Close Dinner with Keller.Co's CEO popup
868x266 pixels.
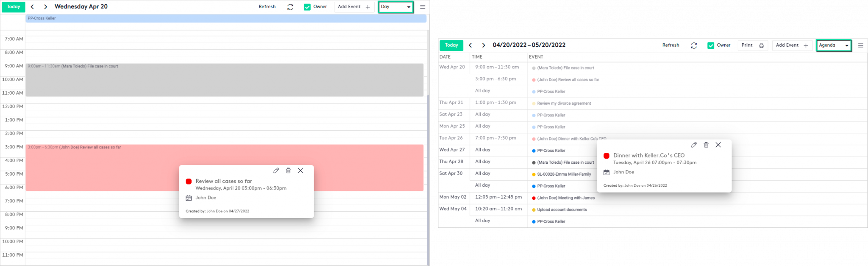718,145
